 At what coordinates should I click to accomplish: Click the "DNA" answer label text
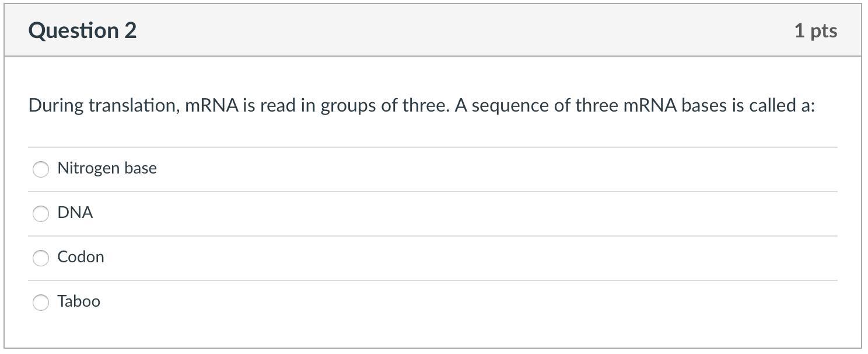pos(75,213)
